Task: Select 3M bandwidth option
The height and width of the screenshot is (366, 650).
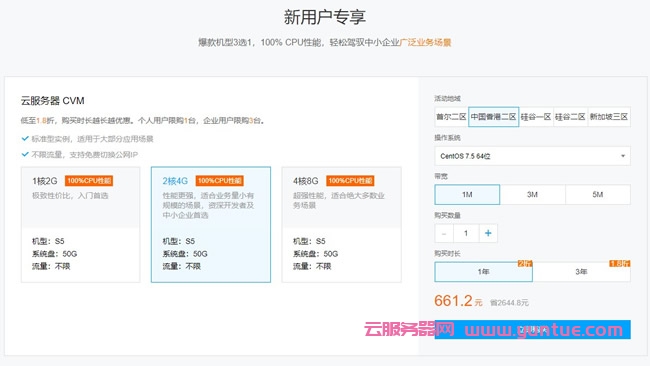Action: [x=532, y=194]
